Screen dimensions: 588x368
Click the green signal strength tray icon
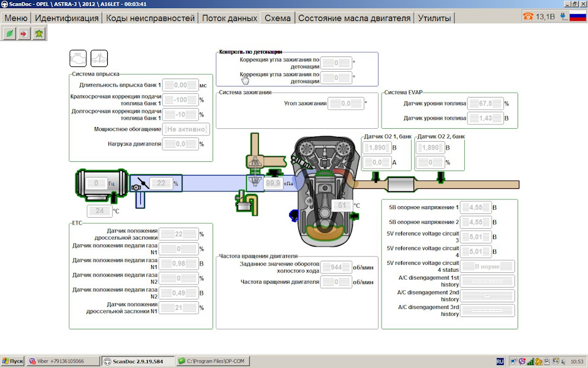530,361
